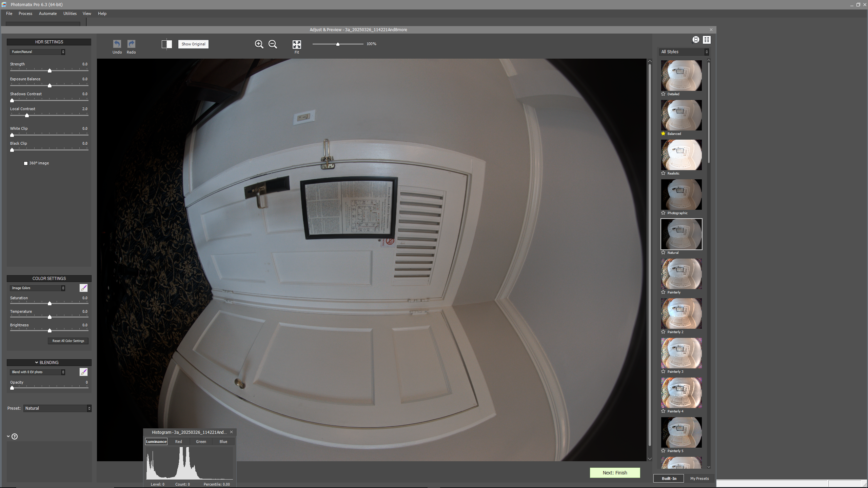This screenshot has height=488, width=868.
Task: Adjust the Blending Opacity slider
Action: [12, 388]
